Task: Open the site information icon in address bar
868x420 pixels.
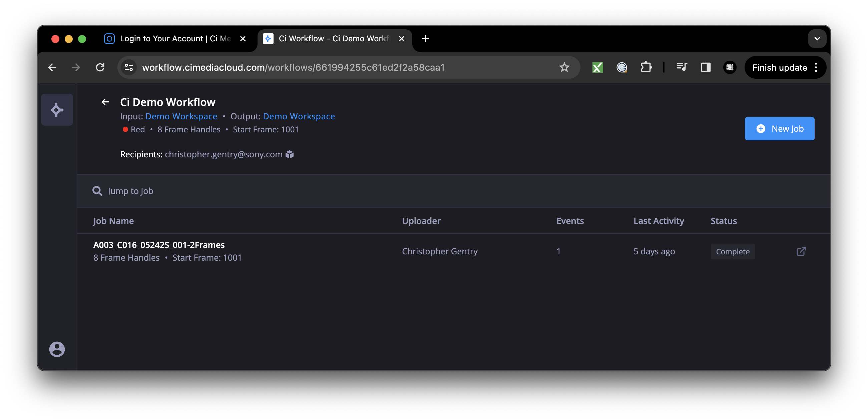Action: [x=129, y=67]
